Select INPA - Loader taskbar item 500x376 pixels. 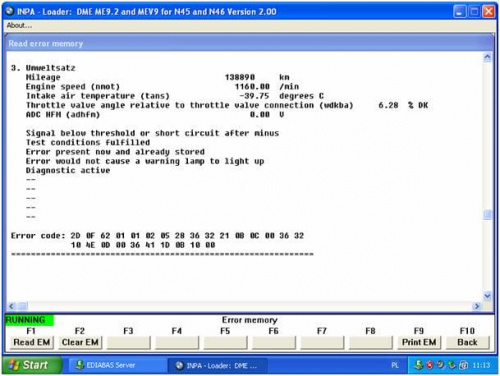(x=217, y=366)
